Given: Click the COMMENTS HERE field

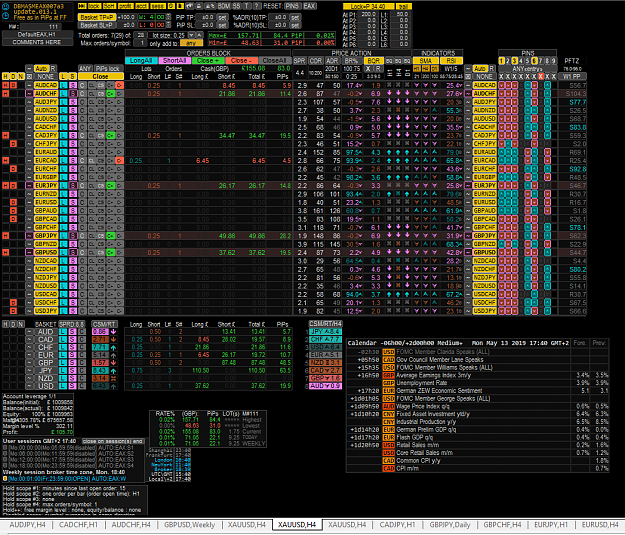Looking at the screenshot, I should click(x=37, y=42).
